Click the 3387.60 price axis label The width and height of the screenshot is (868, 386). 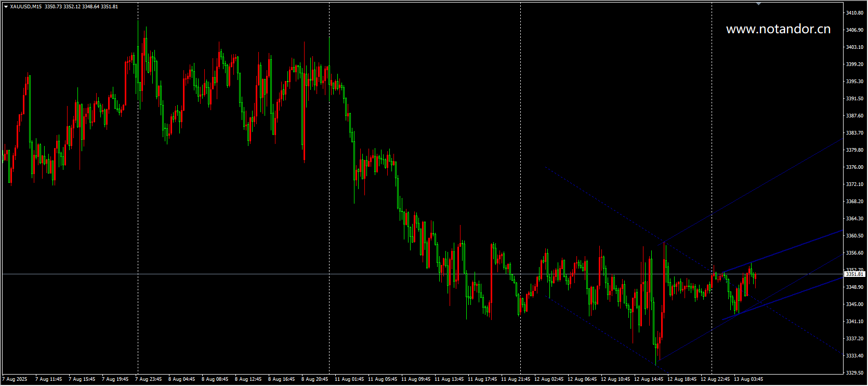click(854, 116)
